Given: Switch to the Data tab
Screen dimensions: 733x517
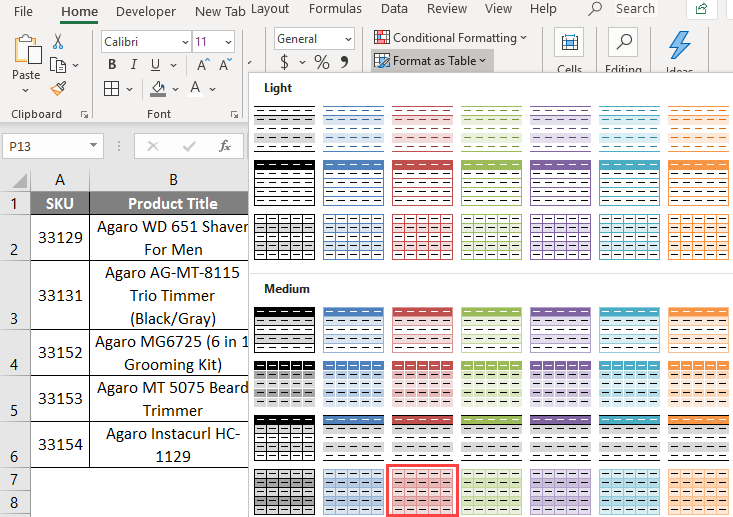Looking at the screenshot, I should point(394,8).
